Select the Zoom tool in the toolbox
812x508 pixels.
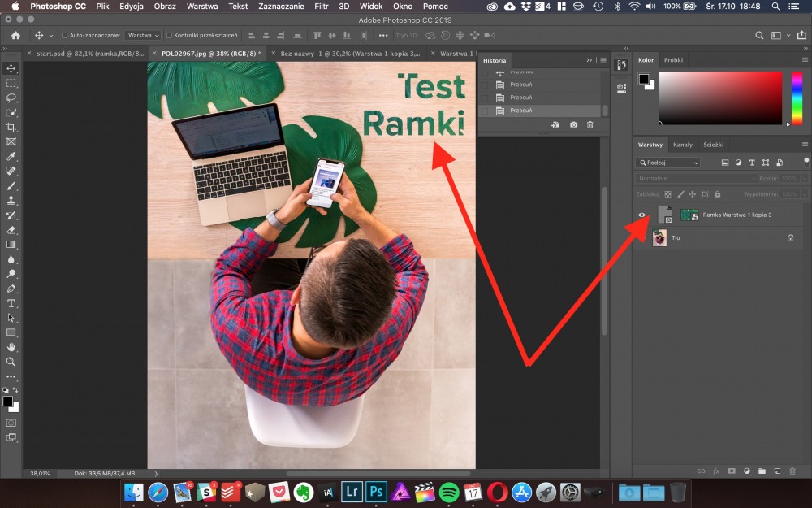pyautogui.click(x=11, y=362)
